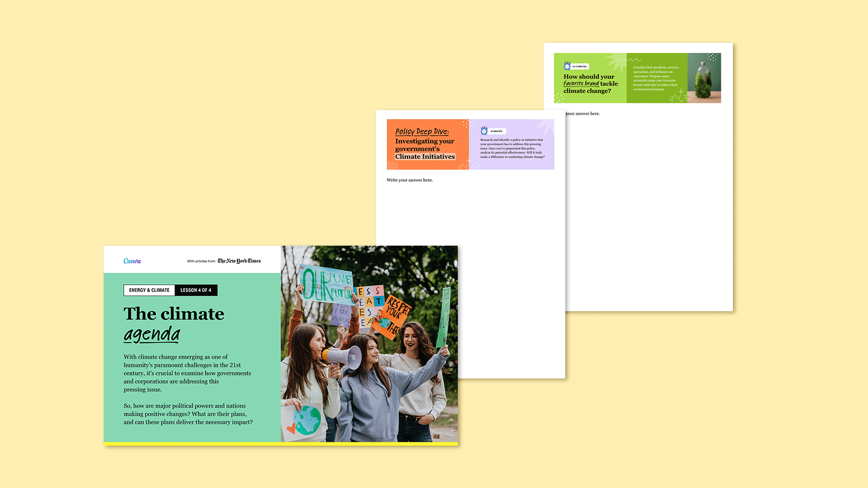868x488 pixels.
Task: Click the 10/15 MINUTES timer badge
Action: pyautogui.click(x=580, y=66)
